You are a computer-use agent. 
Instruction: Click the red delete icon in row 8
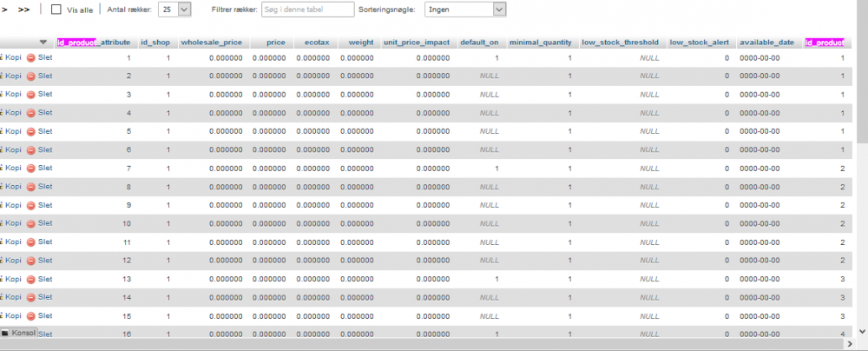click(31, 187)
